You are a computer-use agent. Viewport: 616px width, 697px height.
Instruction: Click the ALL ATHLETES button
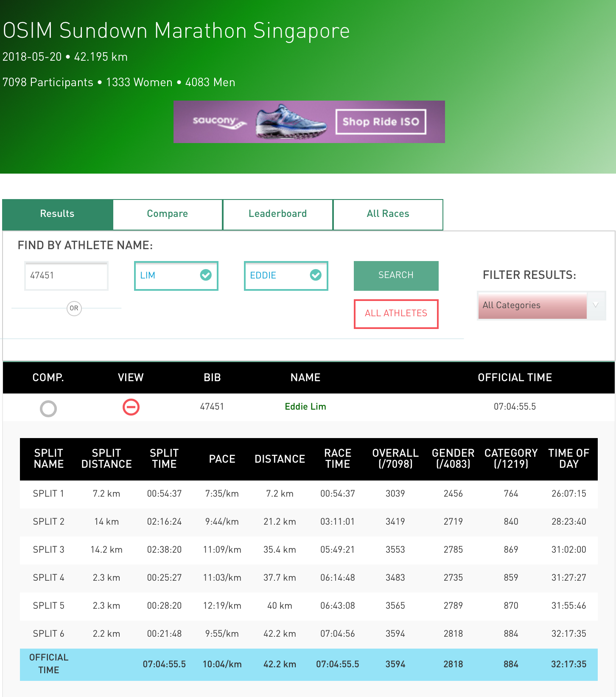396,314
